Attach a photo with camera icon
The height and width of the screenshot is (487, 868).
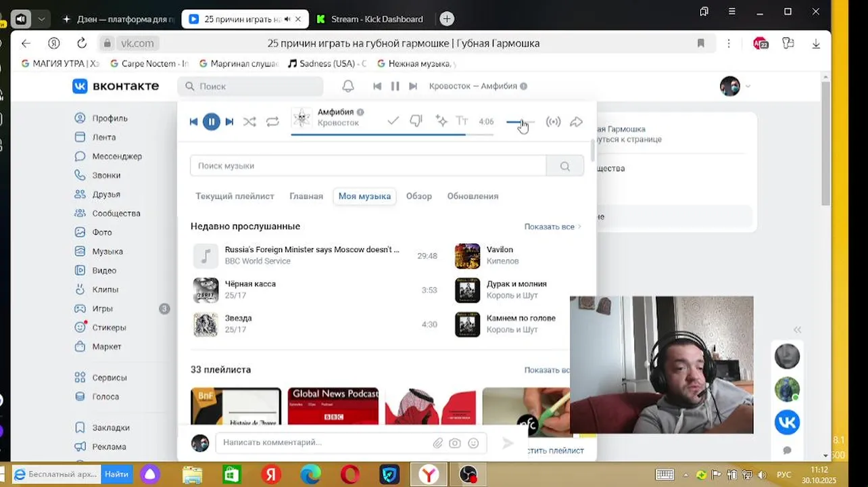(x=455, y=443)
